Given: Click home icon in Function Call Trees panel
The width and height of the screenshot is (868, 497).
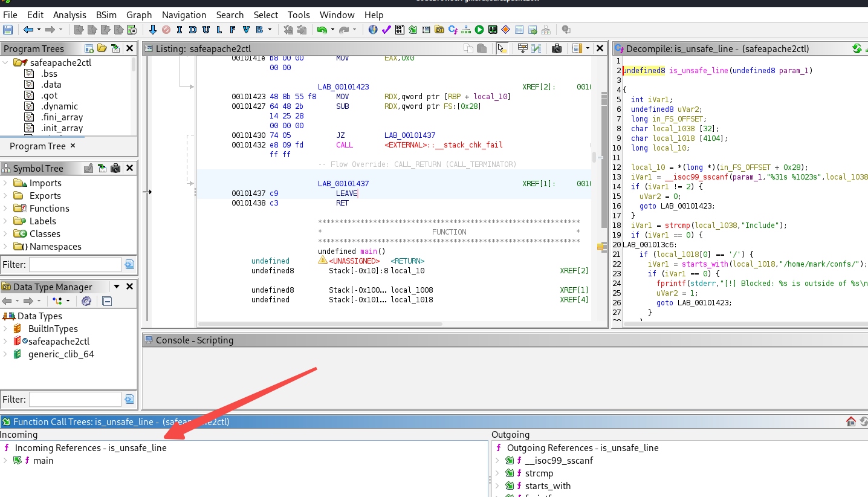Looking at the screenshot, I should point(851,421).
